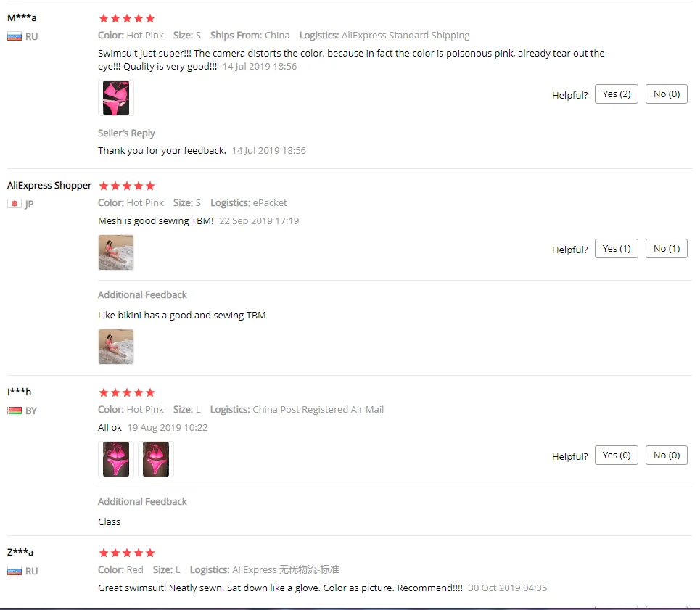Click the Russian flag icon beside Z***a
The image size is (700, 610).
pyautogui.click(x=15, y=571)
